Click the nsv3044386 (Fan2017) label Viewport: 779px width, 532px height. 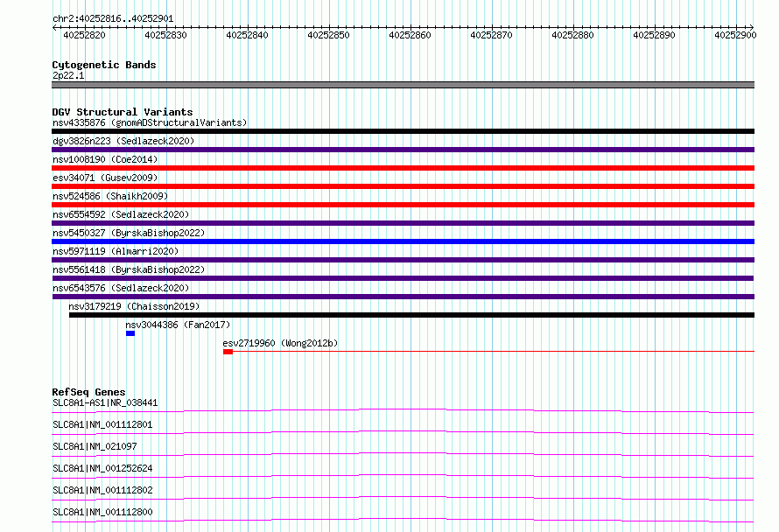(178, 325)
